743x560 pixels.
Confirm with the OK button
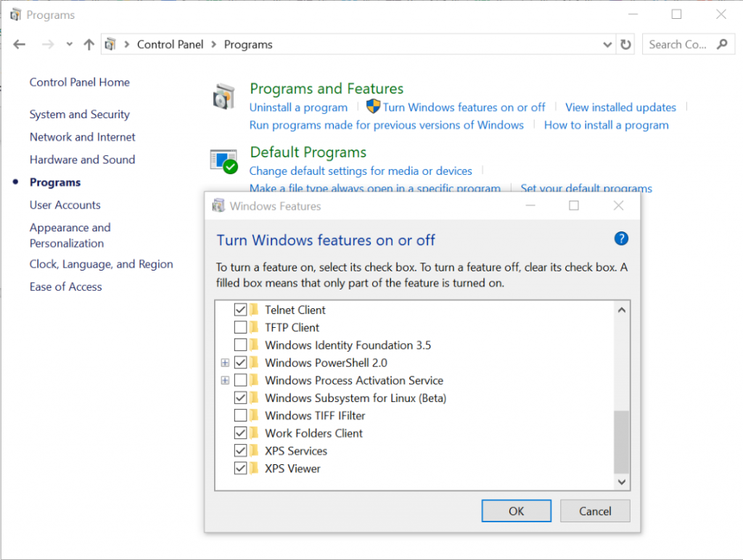516,511
